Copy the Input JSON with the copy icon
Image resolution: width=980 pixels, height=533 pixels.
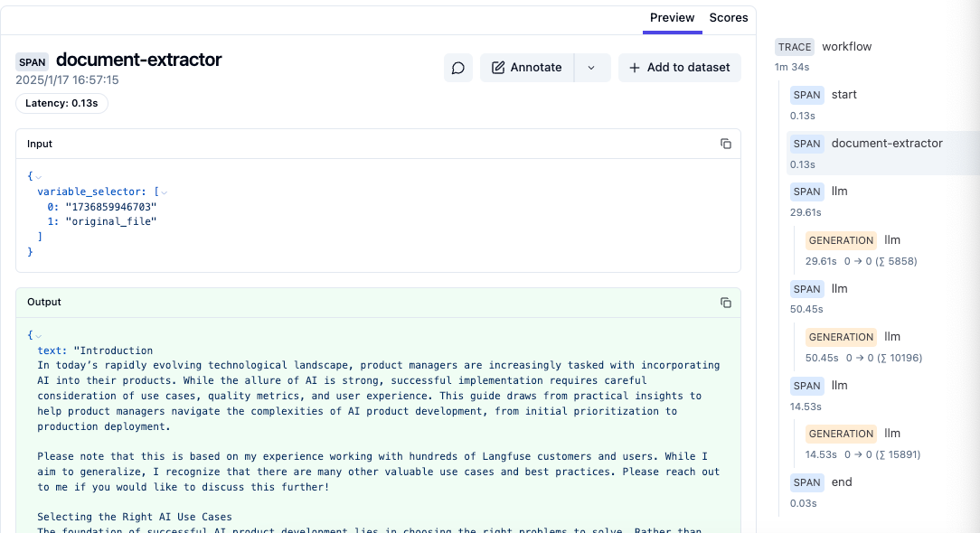[725, 144]
